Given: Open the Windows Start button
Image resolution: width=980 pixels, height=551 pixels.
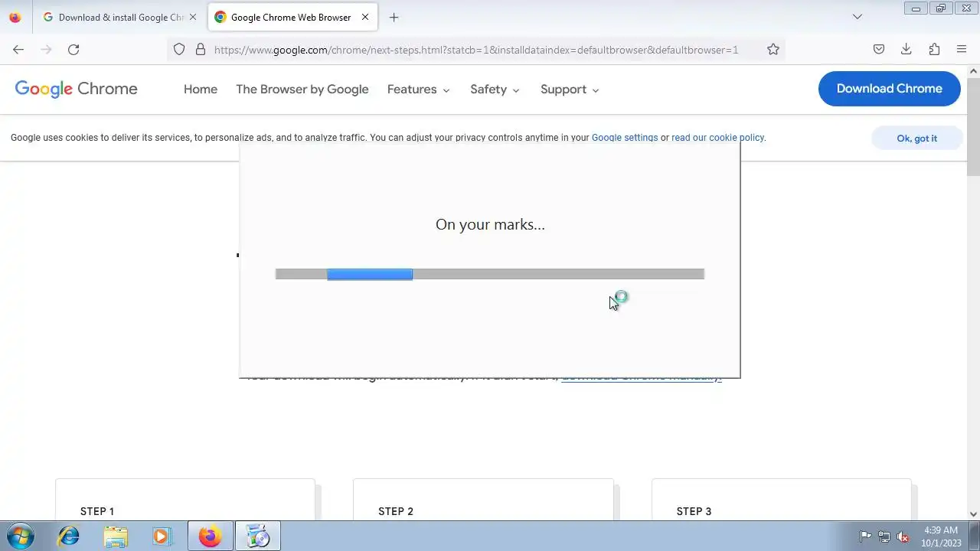Looking at the screenshot, I should click(x=20, y=536).
